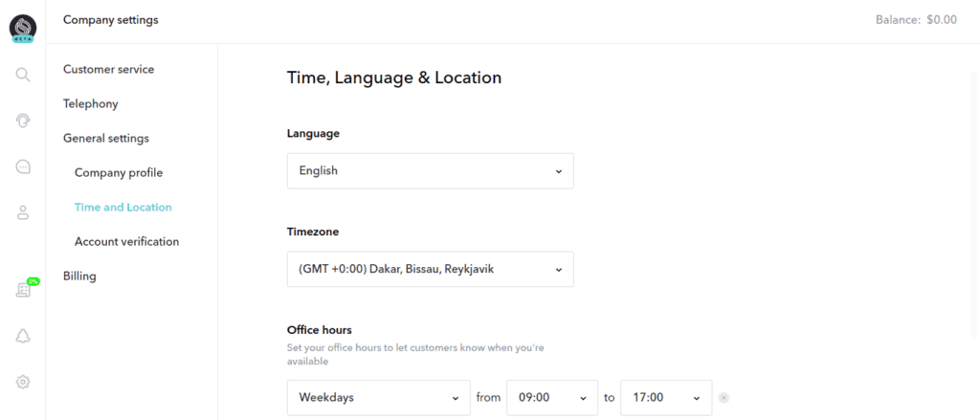Image resolution: width=980 pixels, height=420 pixels.
Task: Open Customer service settings
Action: click(109, 70)
